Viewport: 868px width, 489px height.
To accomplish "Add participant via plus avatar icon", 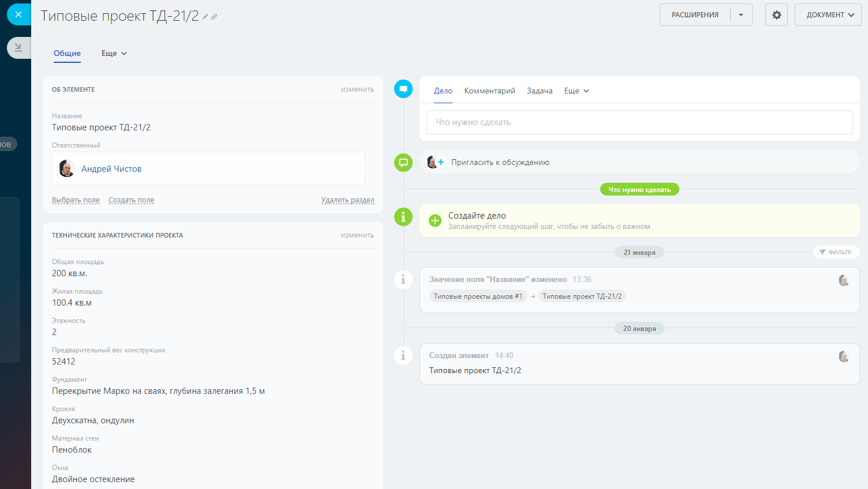I will pyautogui.click(x=441, y=163).
